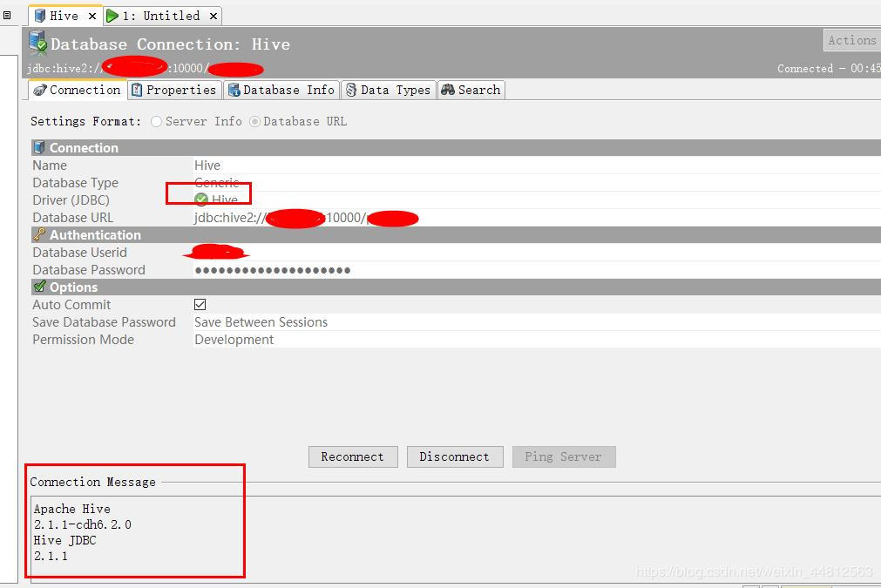Open the Database Info tab

point(281,90)
